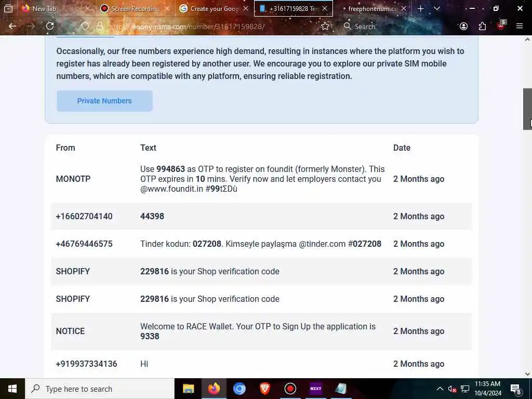Bookmark this page with star icon
532x399 pixels.
click(x=325, y=26)
